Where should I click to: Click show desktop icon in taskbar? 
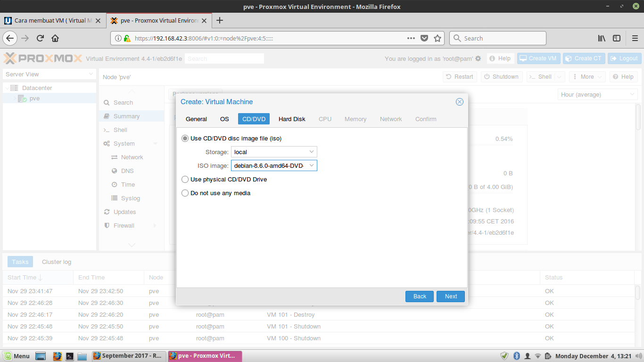41,356
